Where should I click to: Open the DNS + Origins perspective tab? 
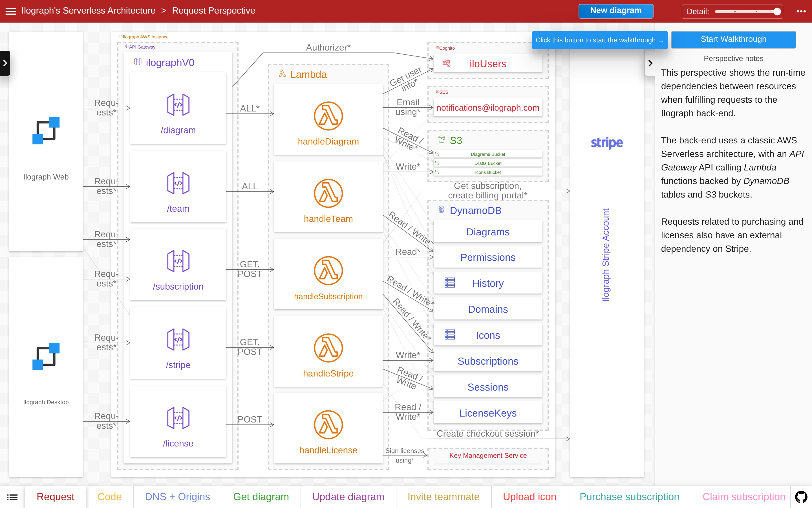(x=178, y=497)
